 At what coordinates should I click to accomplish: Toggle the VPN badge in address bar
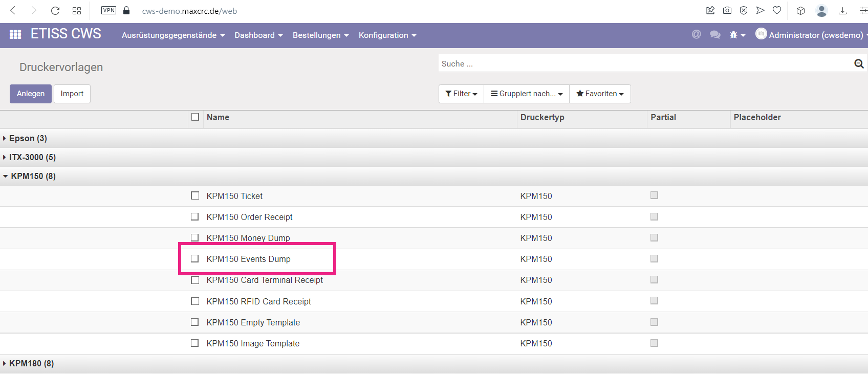coord(108,10)
